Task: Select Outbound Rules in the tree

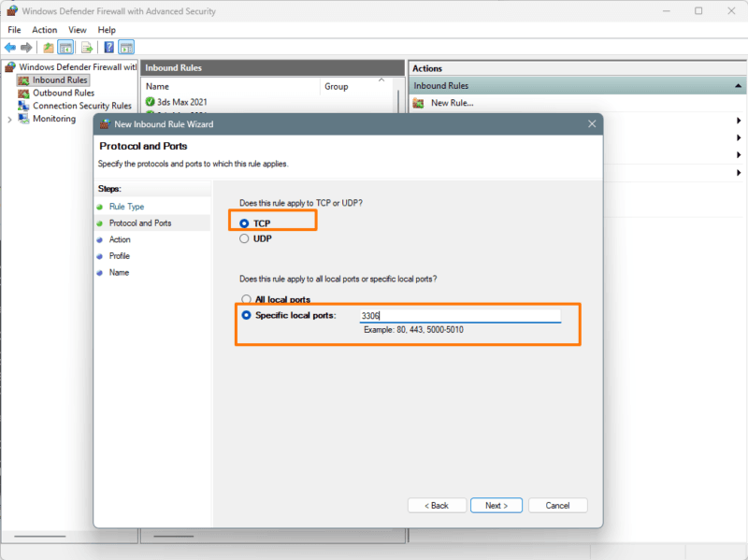Action: click(x=64, y=93)
